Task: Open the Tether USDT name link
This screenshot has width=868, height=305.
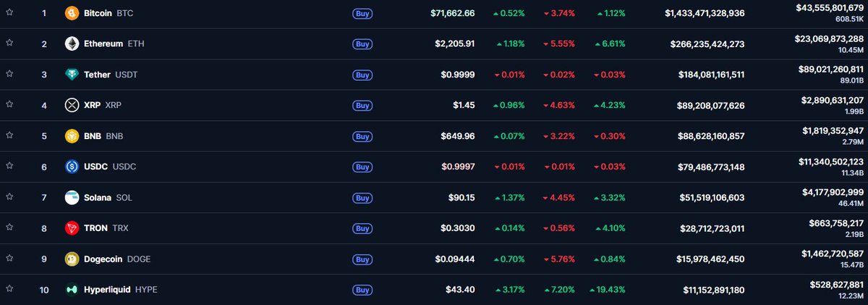Action: coord(98,75)
